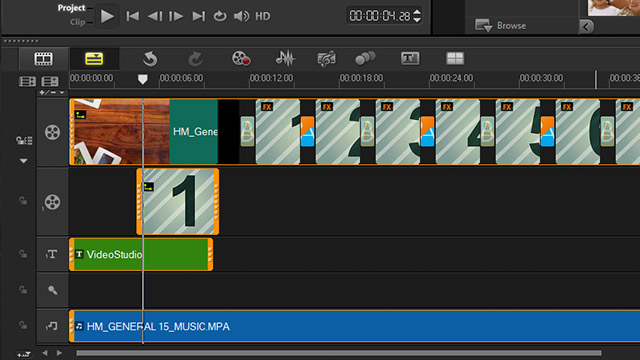Viewport: 640px width, 360px height.
Task: Select the transition between clips 1 and 2
Action: pos(308,132)
